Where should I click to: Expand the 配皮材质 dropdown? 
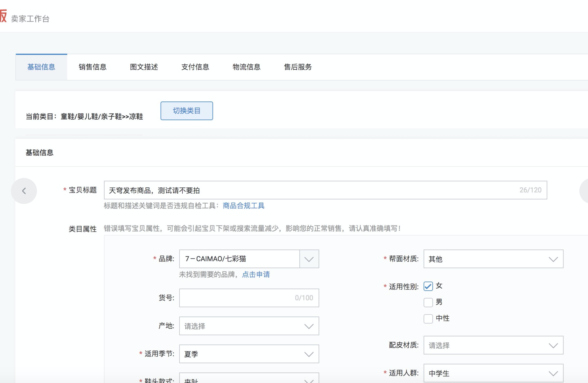point(494,345)
